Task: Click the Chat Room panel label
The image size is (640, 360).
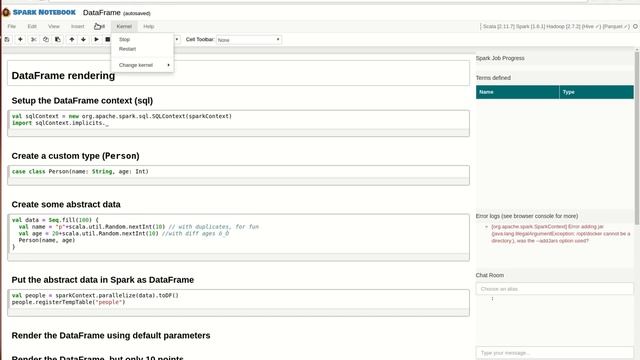Action: (489, 276)
